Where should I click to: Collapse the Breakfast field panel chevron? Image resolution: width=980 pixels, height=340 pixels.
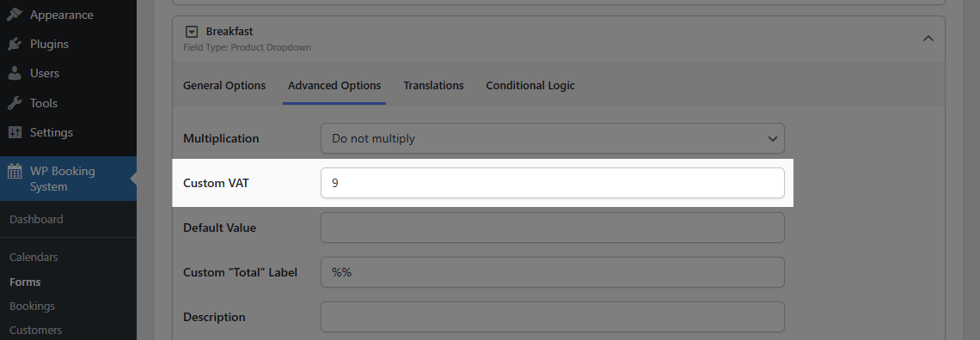(x=928, y=39)
